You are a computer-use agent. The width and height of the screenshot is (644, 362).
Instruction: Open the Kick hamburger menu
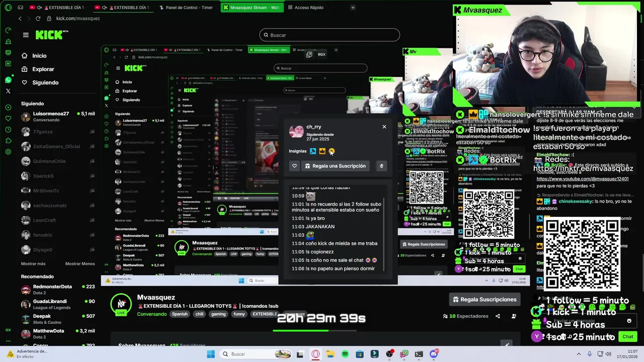(x=26, y=35)
